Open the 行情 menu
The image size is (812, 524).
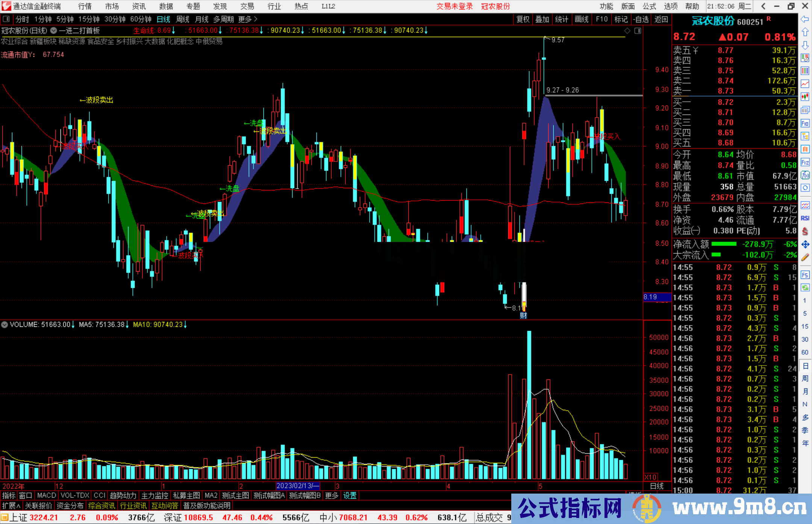85,6
